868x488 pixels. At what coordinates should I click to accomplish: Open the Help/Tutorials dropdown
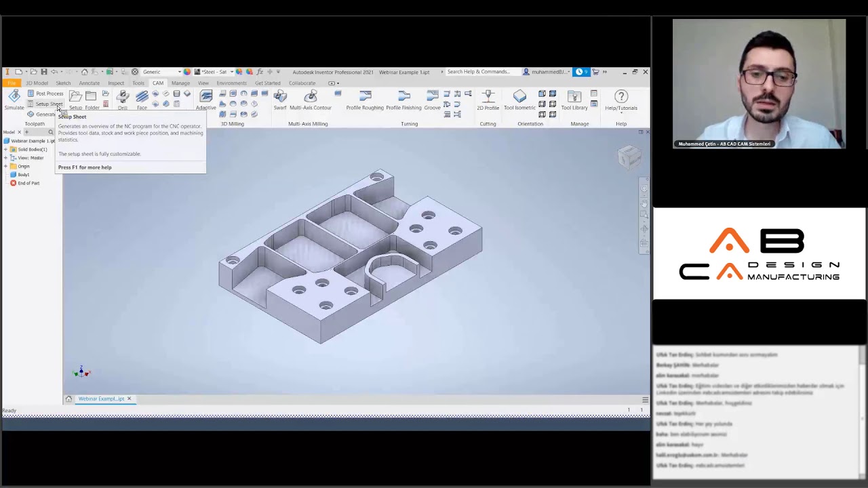[621, 102]
